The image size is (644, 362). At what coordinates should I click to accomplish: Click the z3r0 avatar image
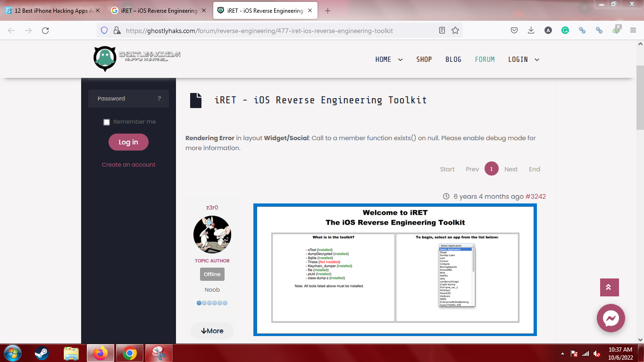pyautogui.click(x=212, y=235)
